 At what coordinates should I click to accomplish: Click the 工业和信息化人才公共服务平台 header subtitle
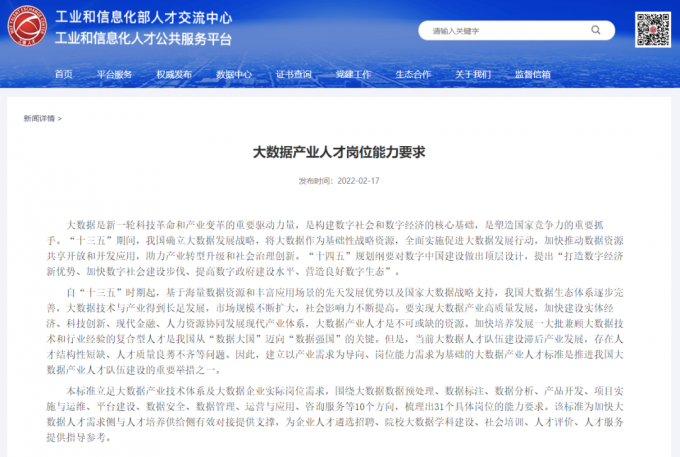[x=143, y=39]
